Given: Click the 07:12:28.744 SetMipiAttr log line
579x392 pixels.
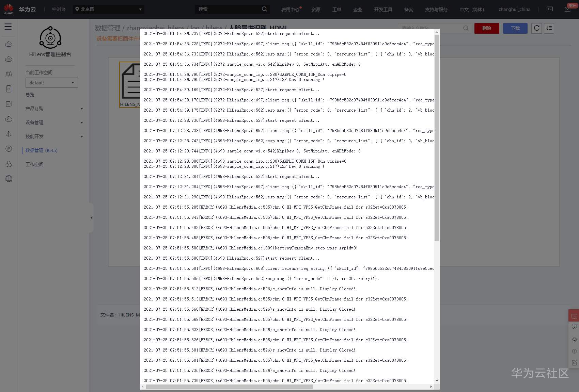Looking at the screenshot, I should [252, 151].
